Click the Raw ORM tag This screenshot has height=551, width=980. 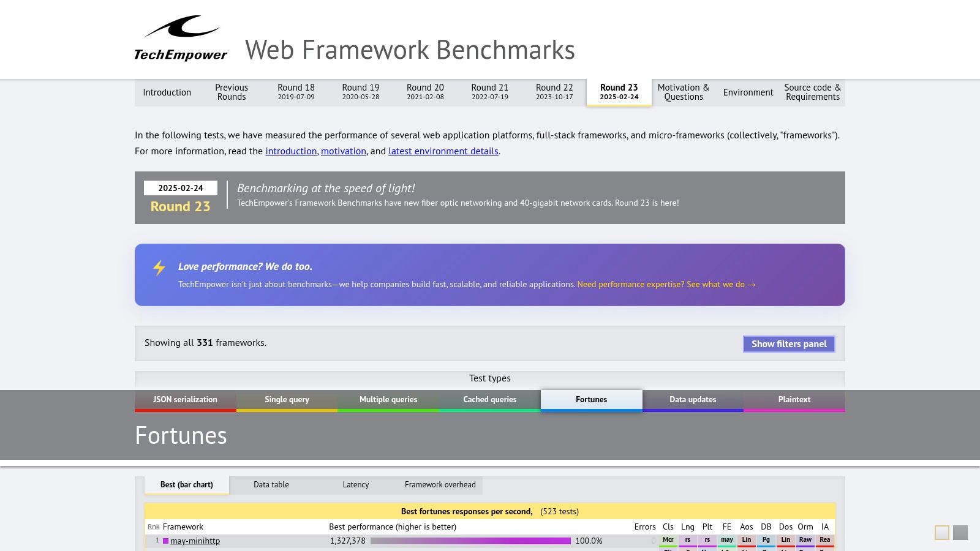[805, 541]
